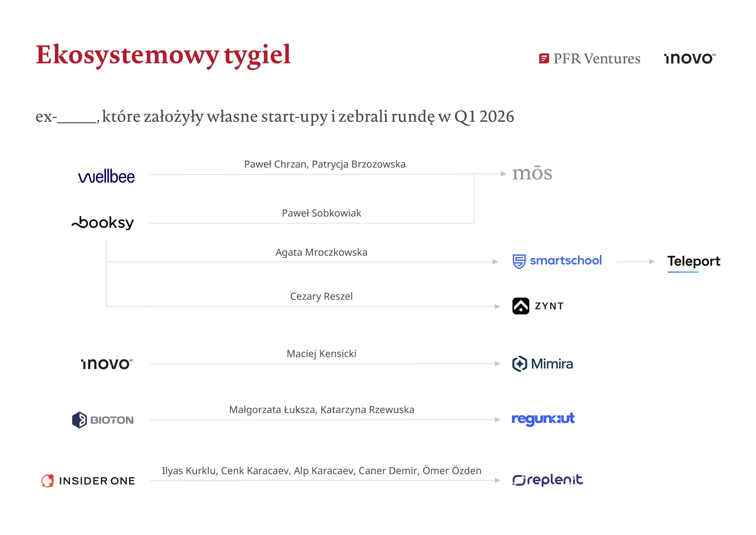Select the ZYNT logo
The width and height of the screenshot is (756, 535).
538,306
